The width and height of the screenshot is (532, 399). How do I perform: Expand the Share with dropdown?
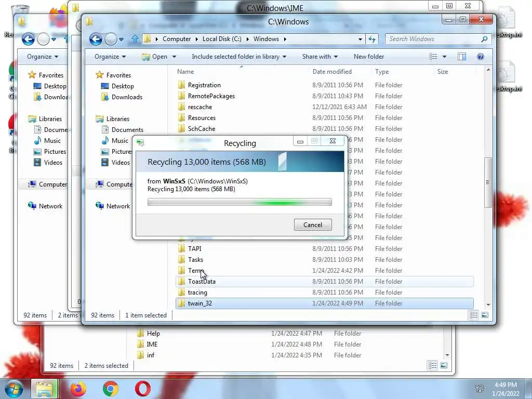[x=320, y=57]
